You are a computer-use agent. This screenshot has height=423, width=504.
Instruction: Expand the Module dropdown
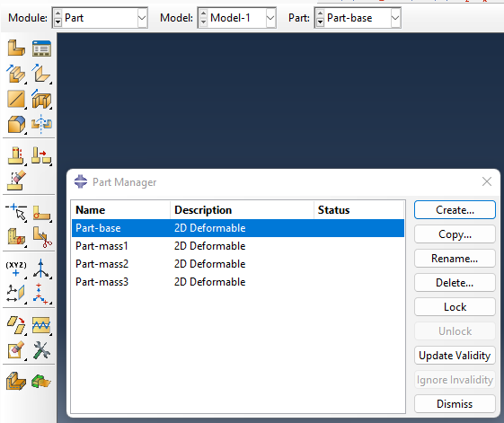(x=142, y=18)
